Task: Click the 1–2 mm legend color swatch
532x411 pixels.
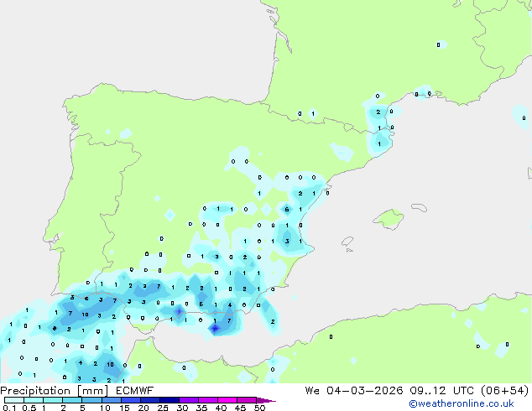Action: point(53,400)
